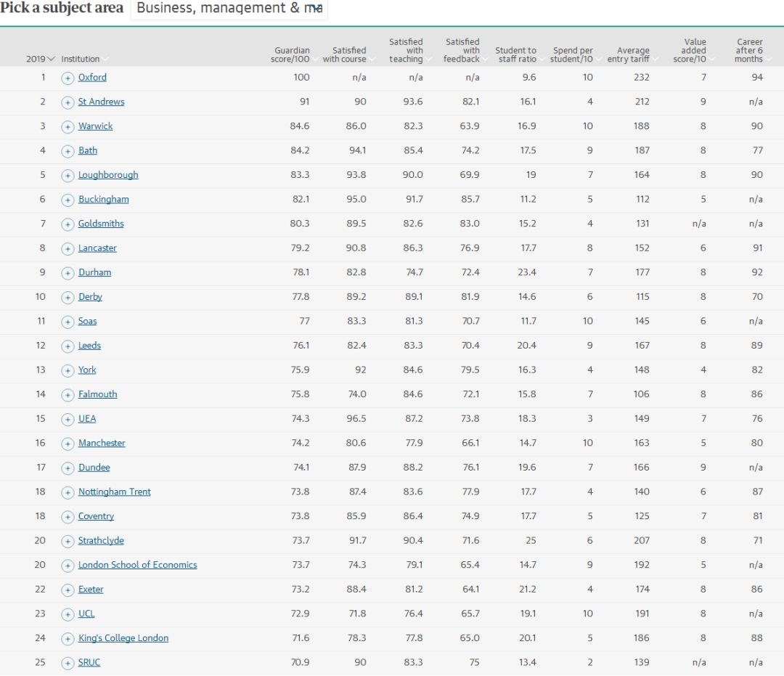Viewport: 784px width, 676px height.
Task: Expand the King's College London plus icon
Action: pyautogui.click(x=68, y=638)
